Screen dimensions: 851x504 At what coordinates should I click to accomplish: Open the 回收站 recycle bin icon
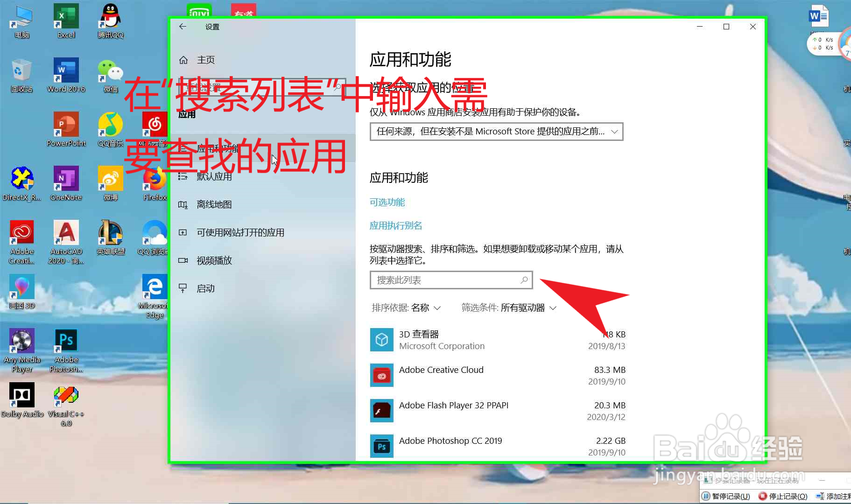point(22,75)
